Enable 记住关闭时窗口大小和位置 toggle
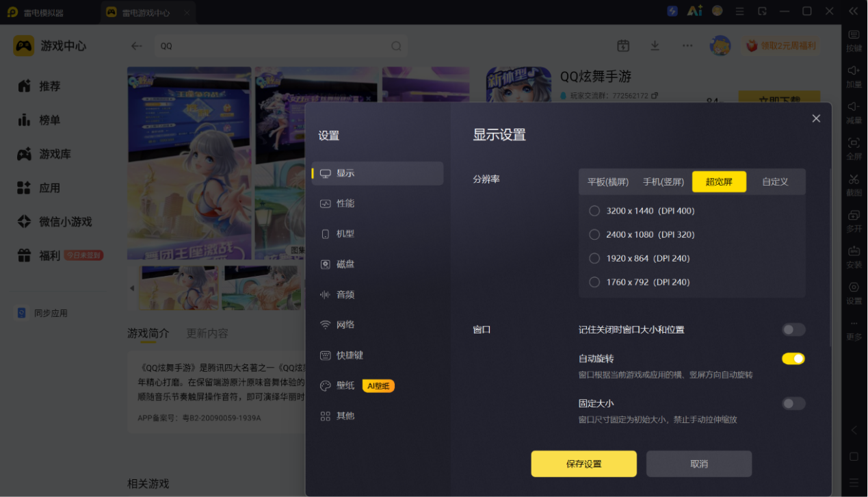 pyautogui.click(x=793, y=330)
